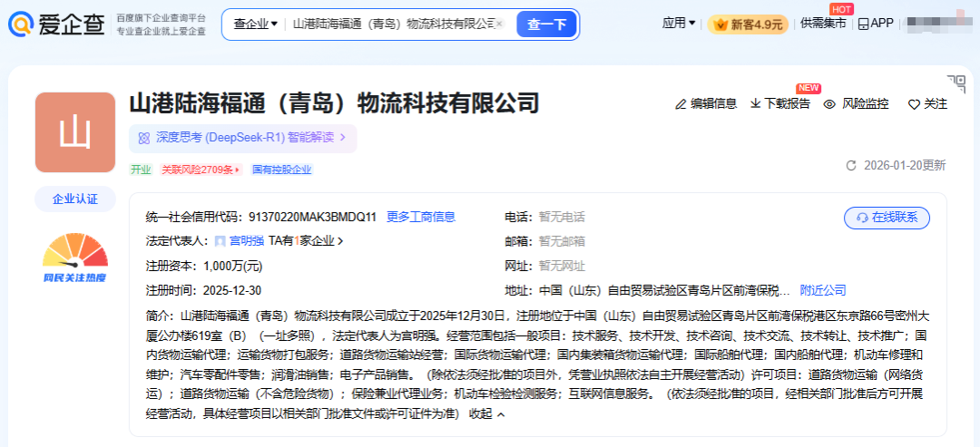Select the headset icon in 在线联系
Viewport: 980px width, 447px height.
pyautogui.click(x=863, y=218)
